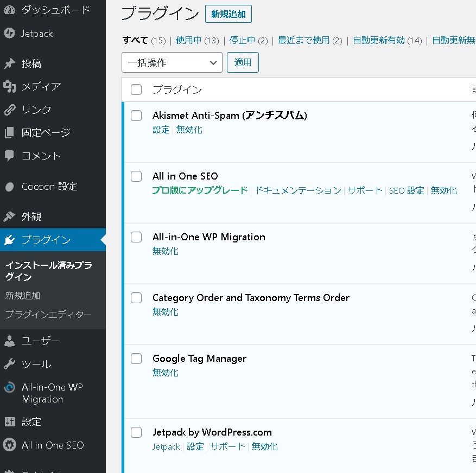This screenshot has width=476, height=473.
Task: Click 無効化 under All-in-One WP Migration
Action: click(165, 251)
